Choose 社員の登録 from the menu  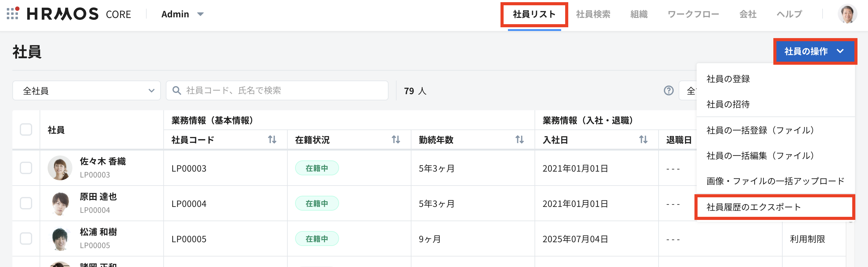[x=775, y=79]
